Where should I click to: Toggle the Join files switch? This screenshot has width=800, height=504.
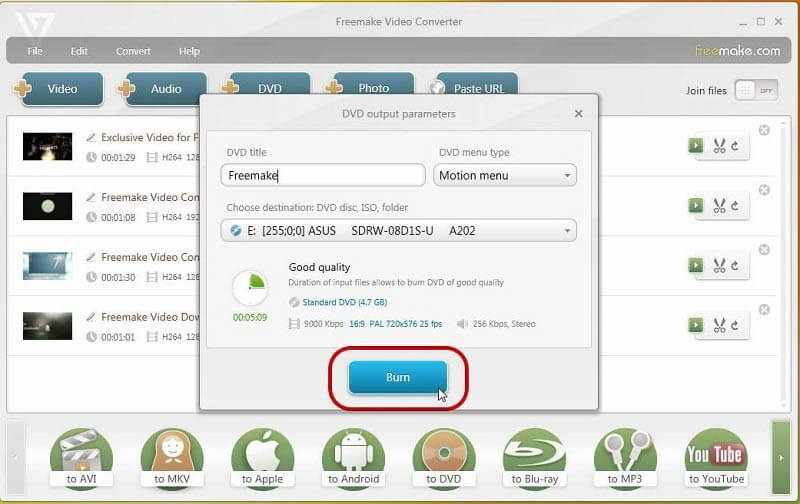click(756, 90)
